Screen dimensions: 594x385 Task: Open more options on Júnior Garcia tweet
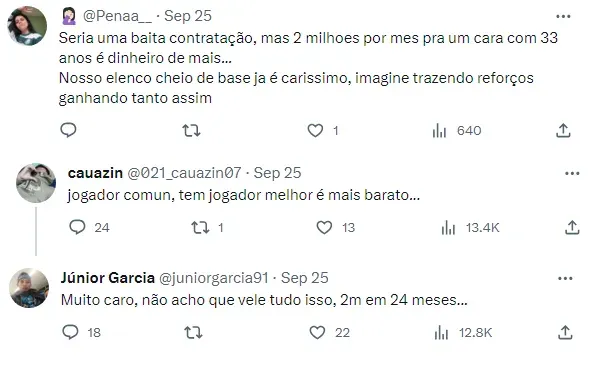tap(565, 279)
